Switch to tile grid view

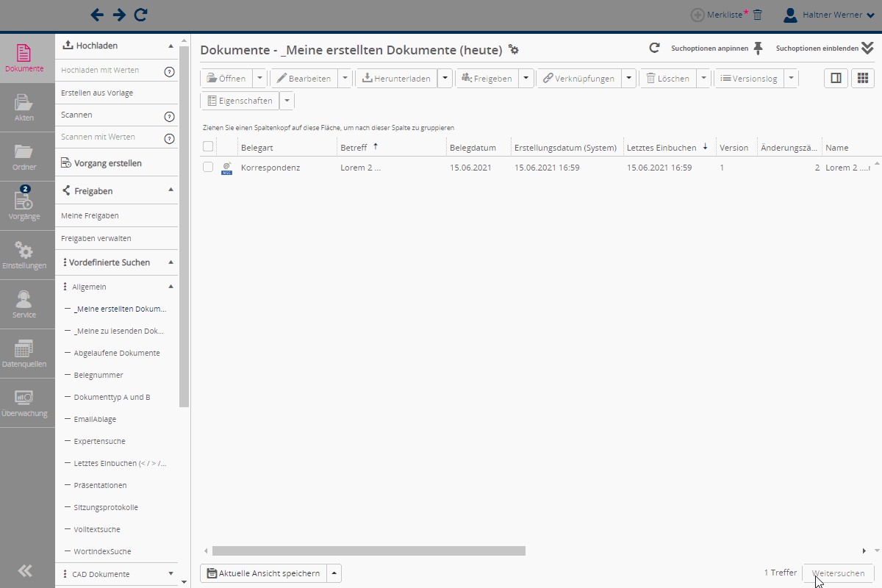(x=863, y=78)
